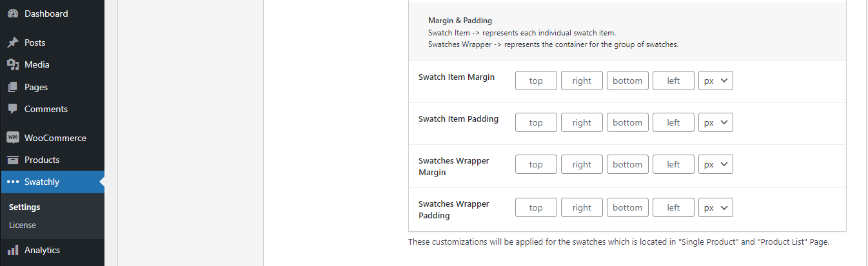Click Swatch Item Padding right field
The height and width of the screenshot is (266, 868).
(x=582, y=122)
